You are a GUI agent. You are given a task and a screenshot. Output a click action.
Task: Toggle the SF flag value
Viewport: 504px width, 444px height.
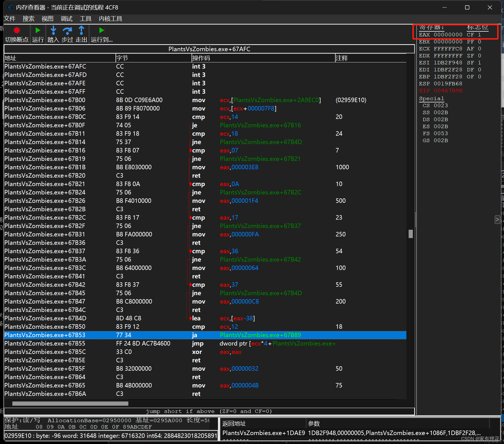pos(479,63)
